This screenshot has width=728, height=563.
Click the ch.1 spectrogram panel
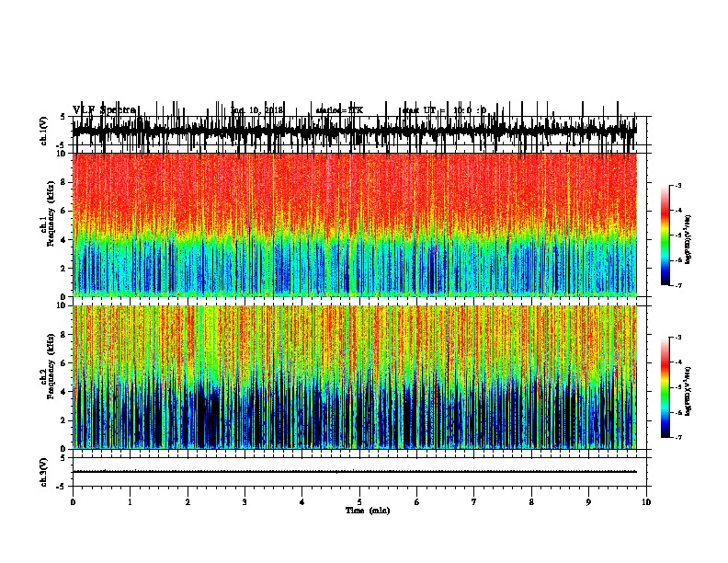tap(355, 224)
